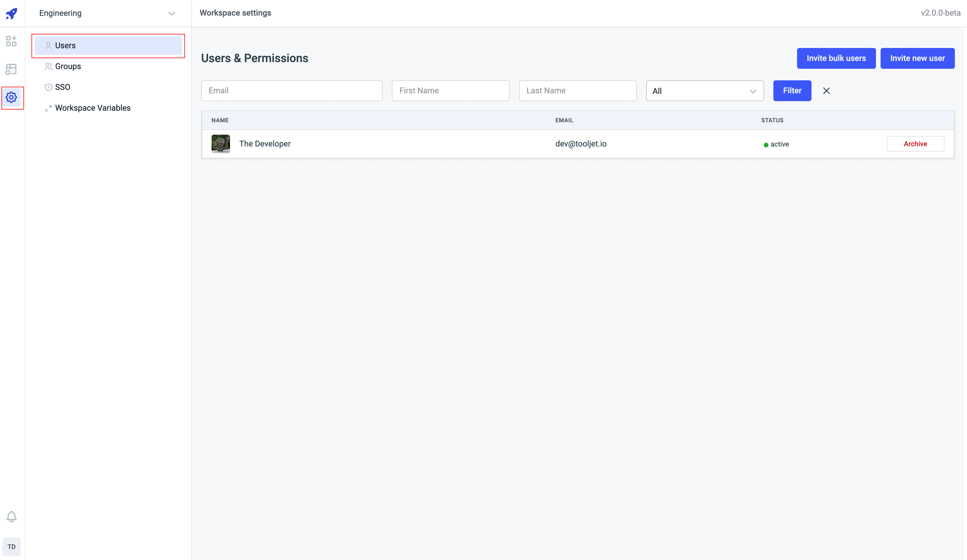967x560 pixels.
Task: Archive The Developer user
Action: [916, 143]
